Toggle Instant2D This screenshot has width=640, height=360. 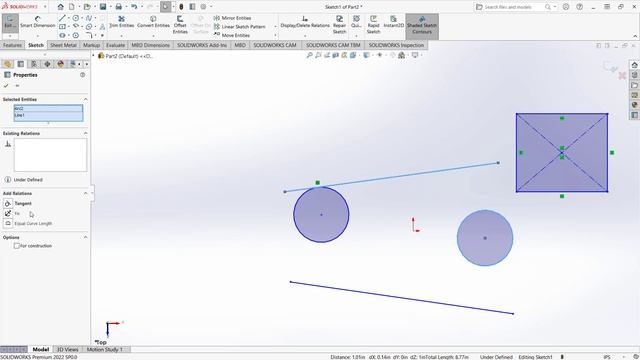393,22
